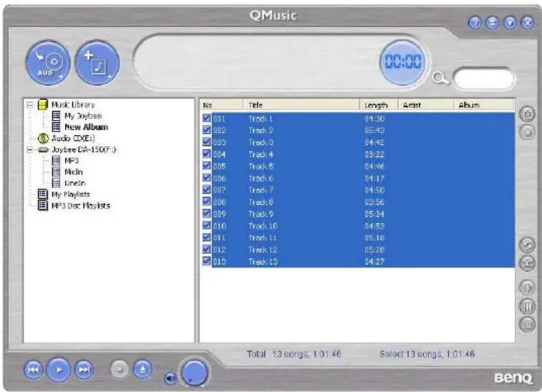
Task: Click the 04:27 length value
Action: point(374,261)
